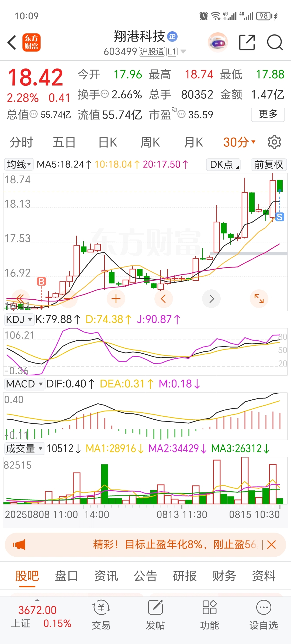
Task: Switch to 五日 chart tab
Action: (x=64, y=142)
